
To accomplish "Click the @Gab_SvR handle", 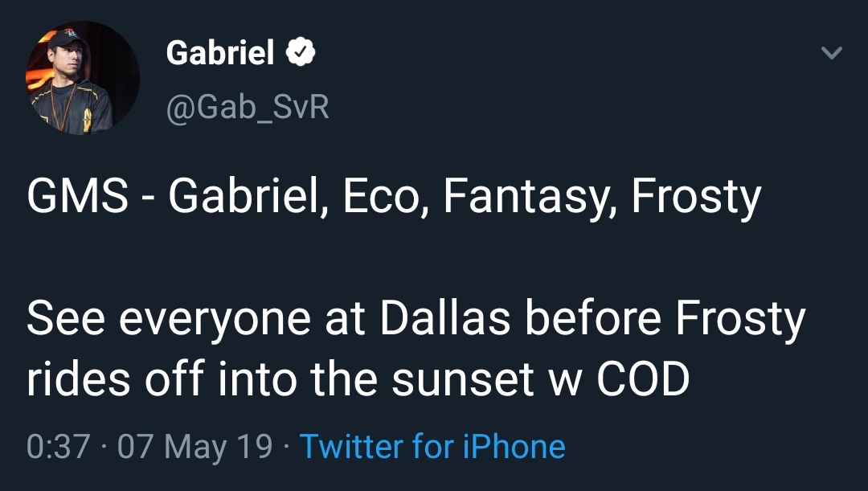I will (247, 106).
